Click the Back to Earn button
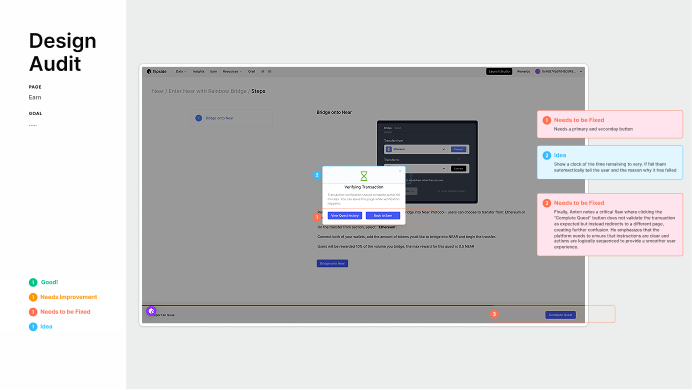The image size is (692, 390). tap(383, 216)
